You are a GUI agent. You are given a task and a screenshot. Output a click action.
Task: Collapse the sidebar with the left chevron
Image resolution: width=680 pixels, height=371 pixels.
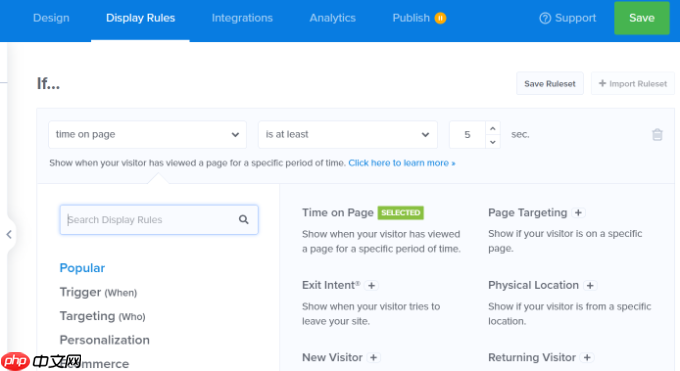click(9, 234)
